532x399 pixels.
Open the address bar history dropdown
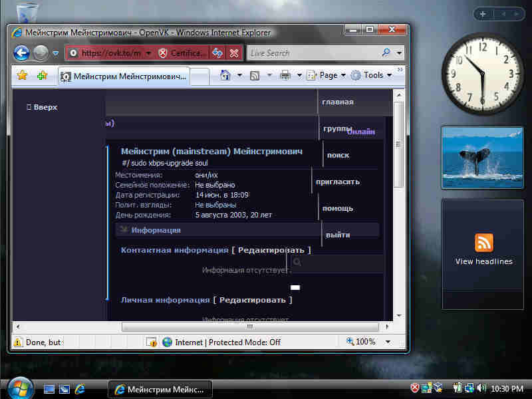(x=148, y=53)
